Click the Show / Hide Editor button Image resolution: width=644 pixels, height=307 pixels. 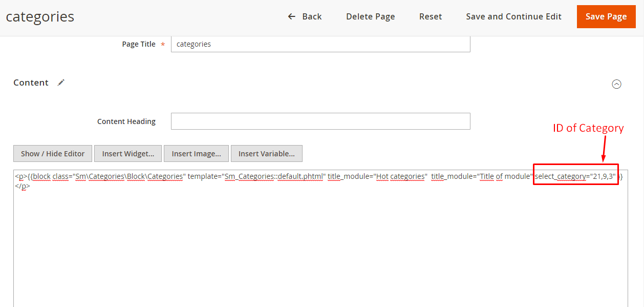[53, 153]
